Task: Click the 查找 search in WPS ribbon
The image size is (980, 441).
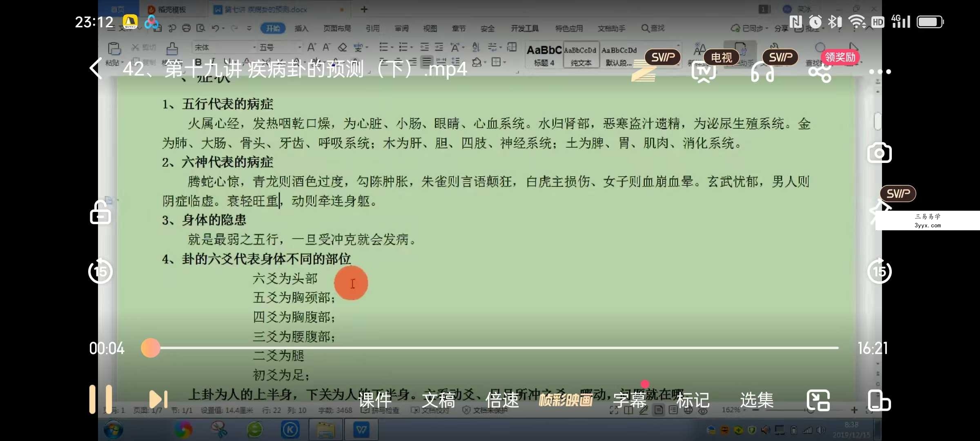Action: [x=653, y=28]
